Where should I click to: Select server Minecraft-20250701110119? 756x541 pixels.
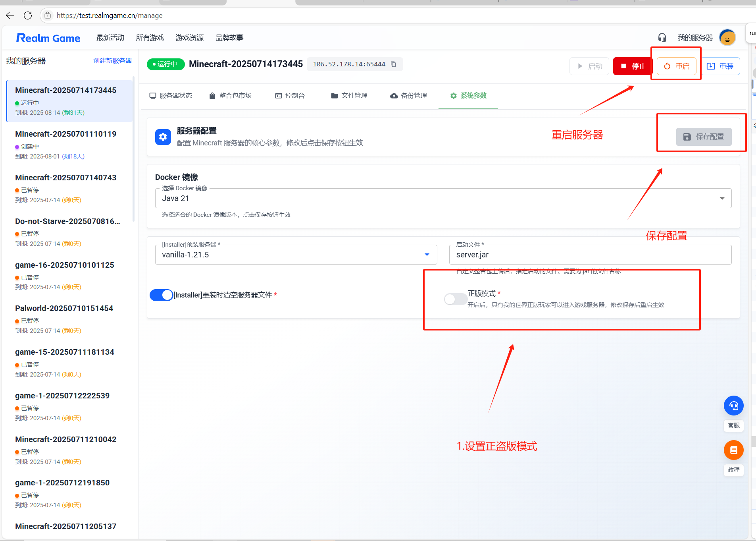click(x=70, y=145)
